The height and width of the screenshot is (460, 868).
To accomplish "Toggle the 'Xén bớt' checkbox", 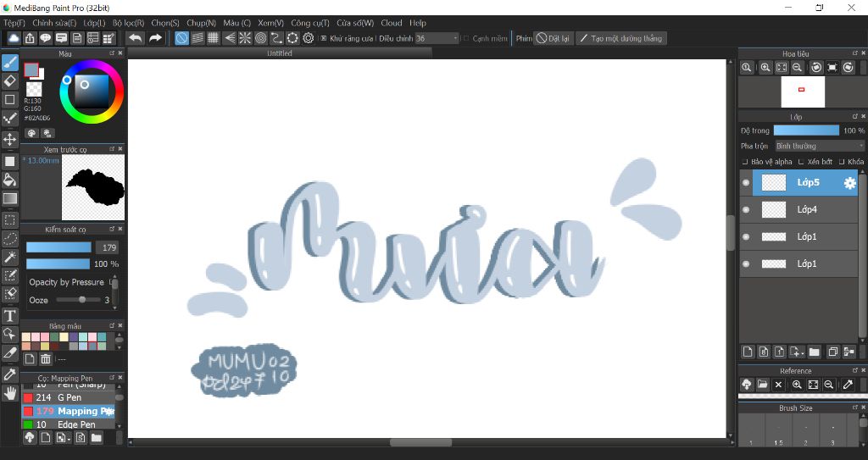I will tap(801, 162).
